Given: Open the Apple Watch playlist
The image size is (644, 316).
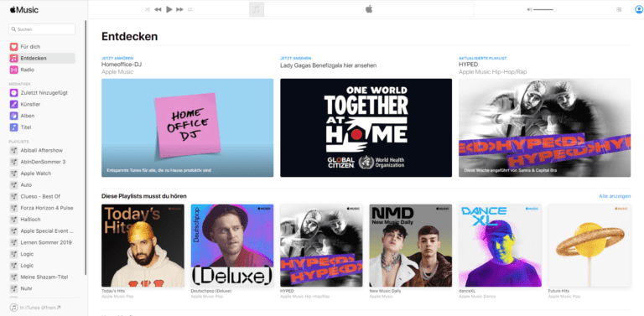Looking at the screenshot, I should [x=42, y=174].
